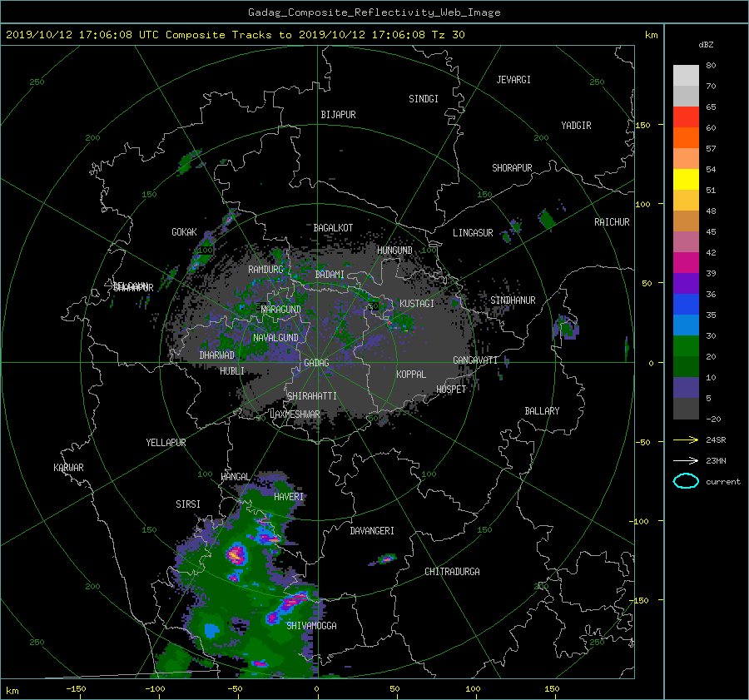Image resolution: width=749 pixels, height=700 pixels.
Task: Select the DHARWAD city label
Action: [x=217, y=355]
